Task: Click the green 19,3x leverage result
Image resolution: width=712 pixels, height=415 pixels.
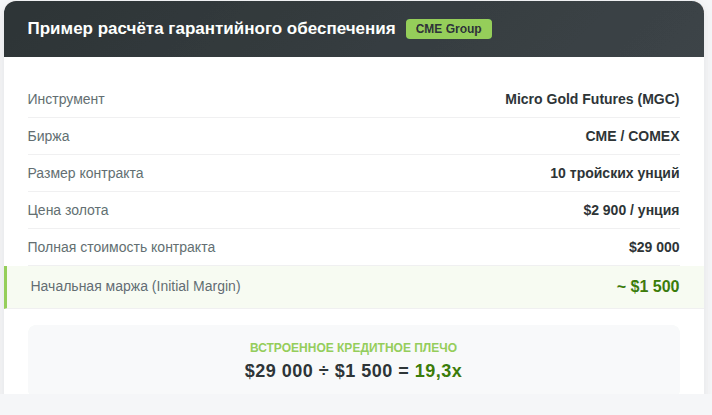Action: click(438, 371)
